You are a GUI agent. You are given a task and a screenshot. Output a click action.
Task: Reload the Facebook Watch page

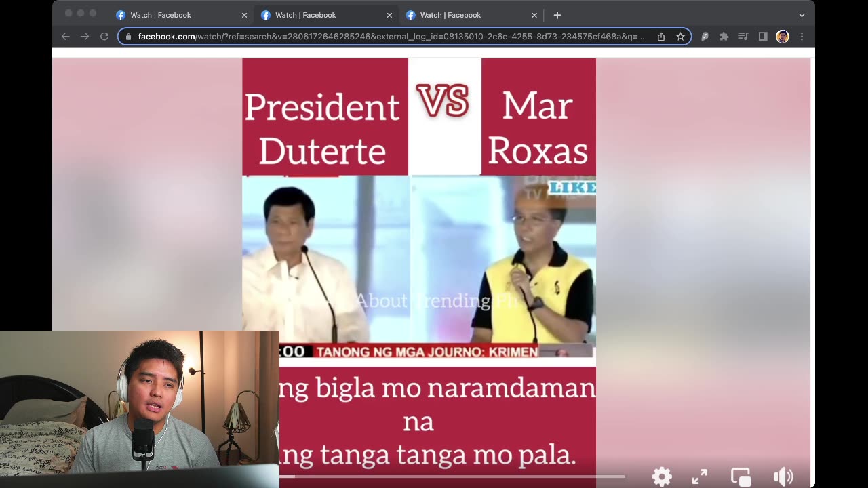(104, 37)
